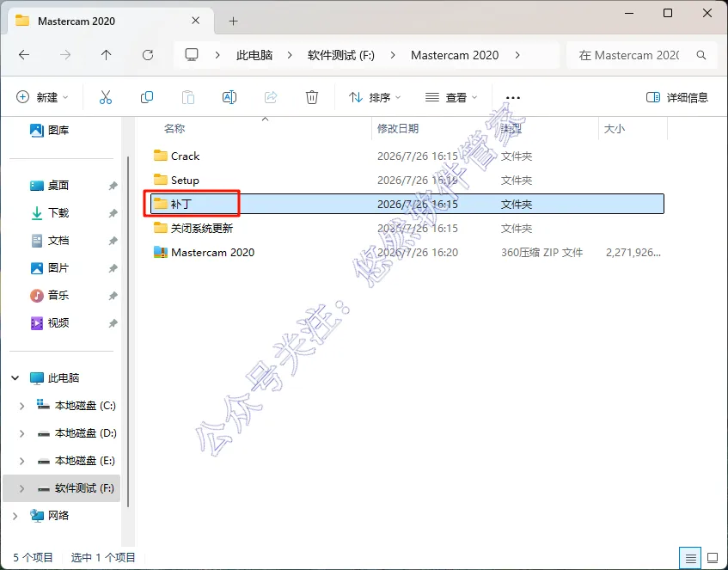Open Gallery in the sidebar
This screenshot has height=570, width=728.
[x=50, y=130]
